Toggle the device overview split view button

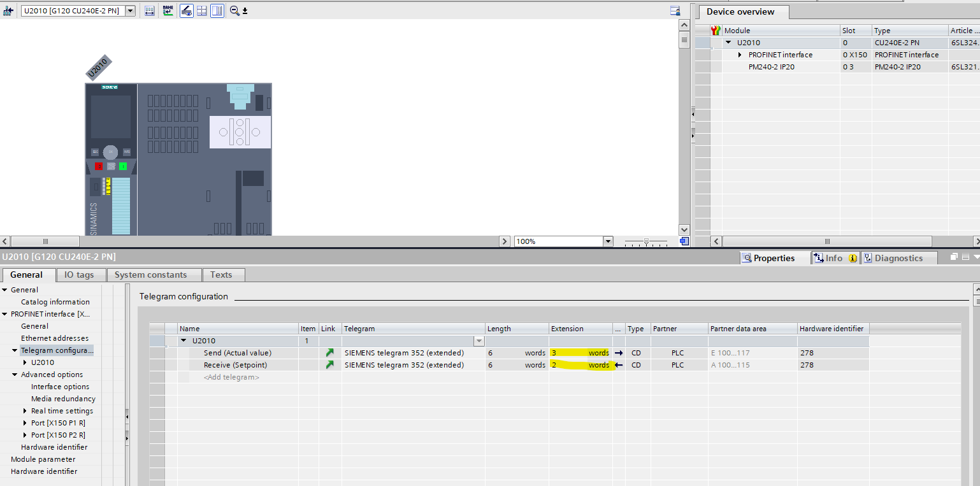(217, 11)
